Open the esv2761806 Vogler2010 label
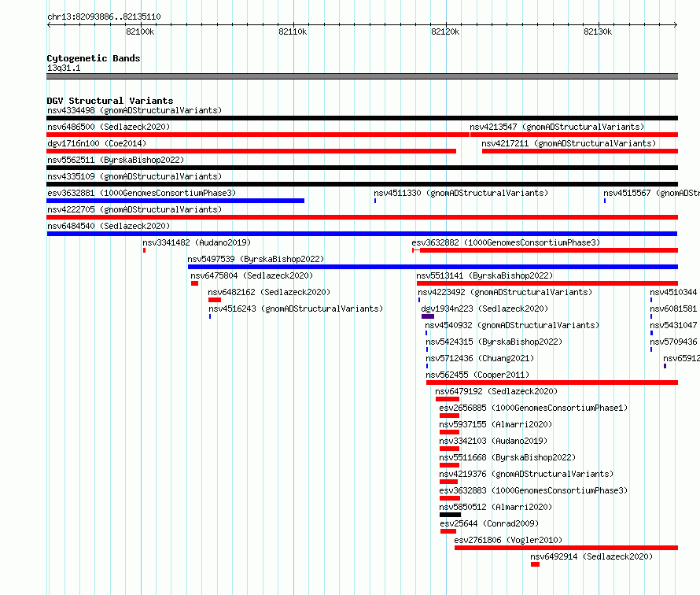This screenshot has height=595, width=700. [508, 540]
